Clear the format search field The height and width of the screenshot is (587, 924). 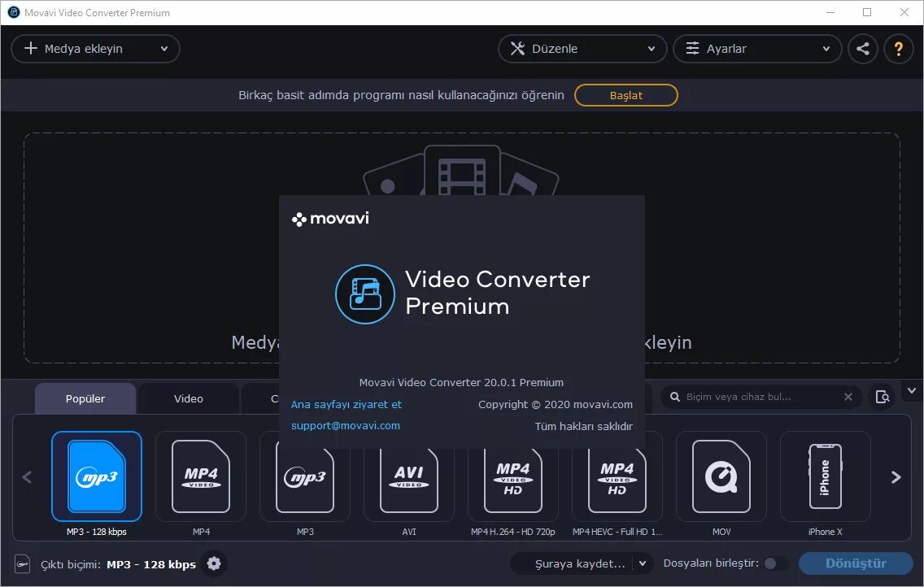click(848, 397)
